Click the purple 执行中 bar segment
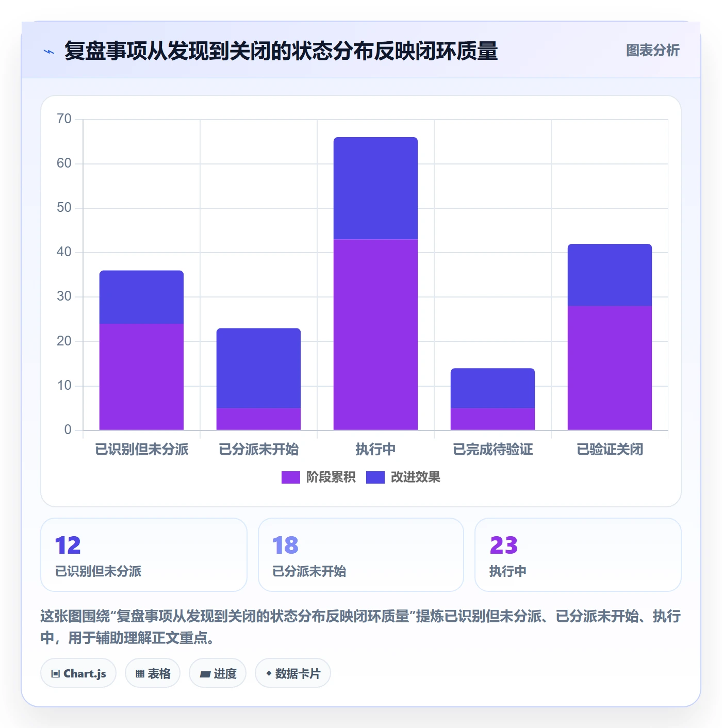 375,335
